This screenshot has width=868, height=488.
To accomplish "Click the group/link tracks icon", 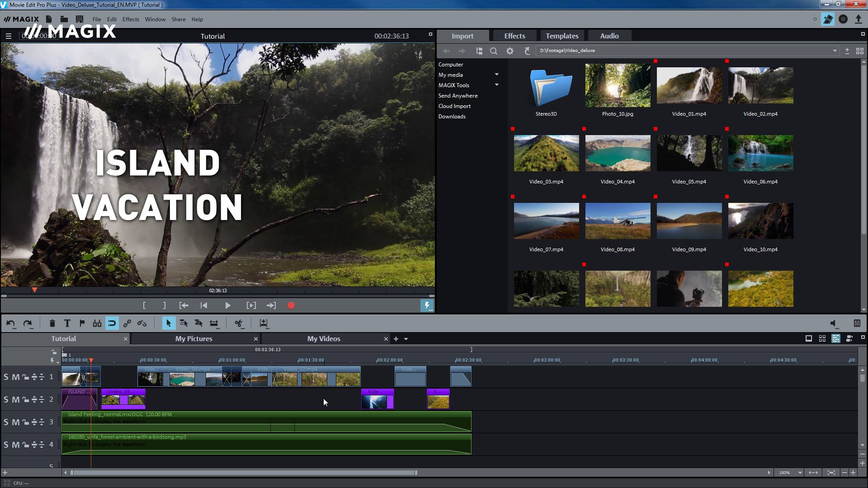I will pyautogui.click(x=127, y=324).
